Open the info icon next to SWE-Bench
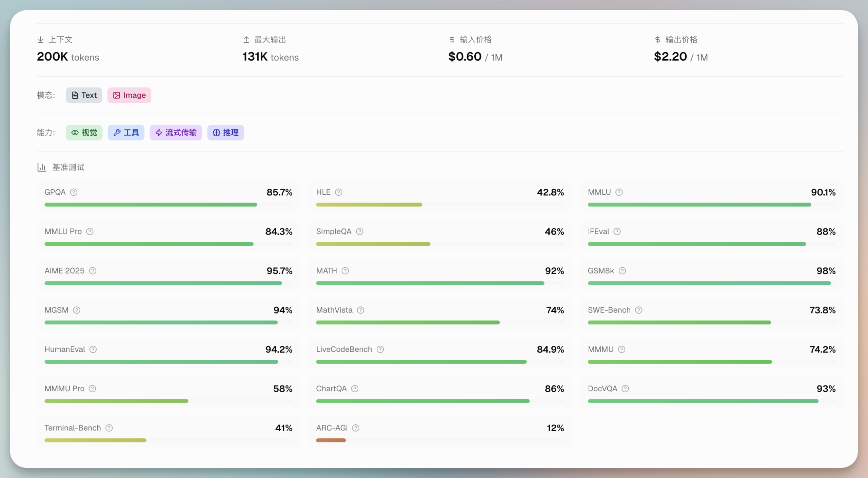Screen dimensions: 868x478 coord(638,310)
